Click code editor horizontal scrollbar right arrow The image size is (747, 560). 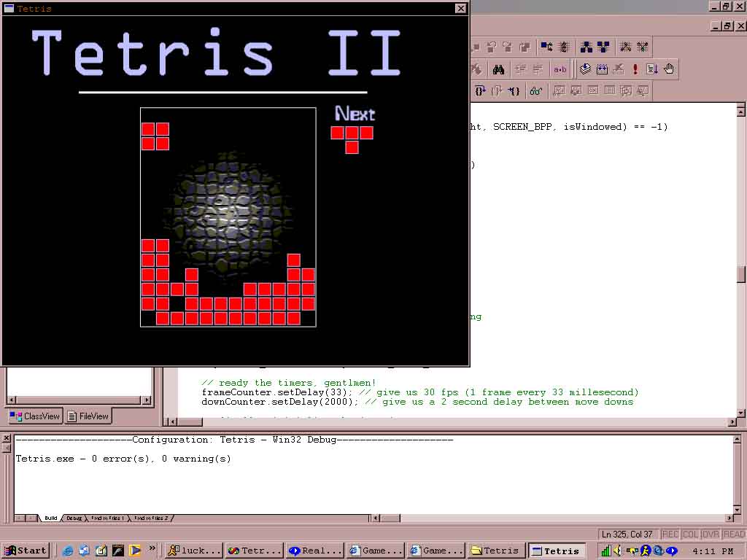tap(732, 422)
